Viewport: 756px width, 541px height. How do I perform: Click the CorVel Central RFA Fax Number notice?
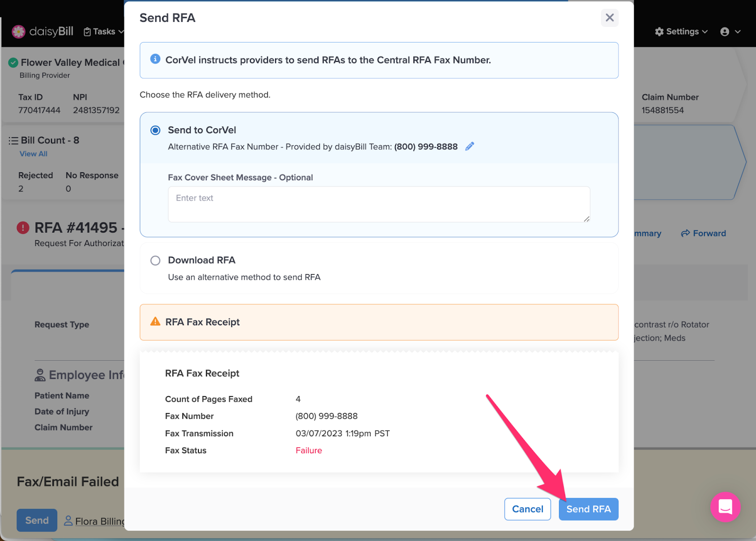[379, 60]
